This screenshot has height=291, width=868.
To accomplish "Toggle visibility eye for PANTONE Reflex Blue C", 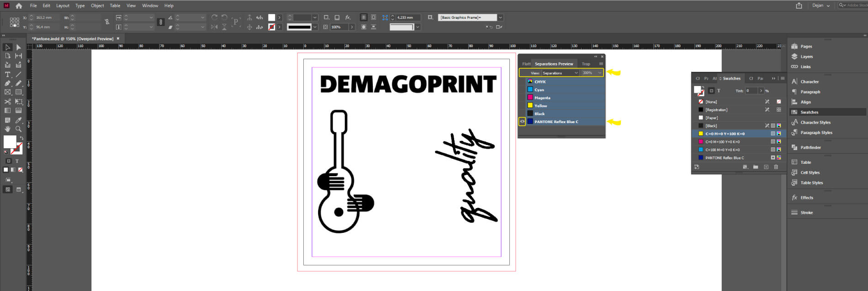I will [522, 122].
